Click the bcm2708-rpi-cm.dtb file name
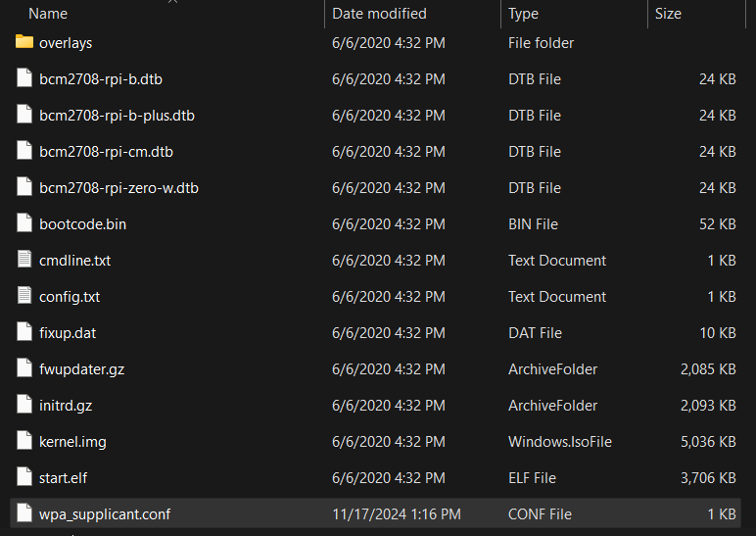Viewport: 756px width, 536px height. (x=106, y=151)
